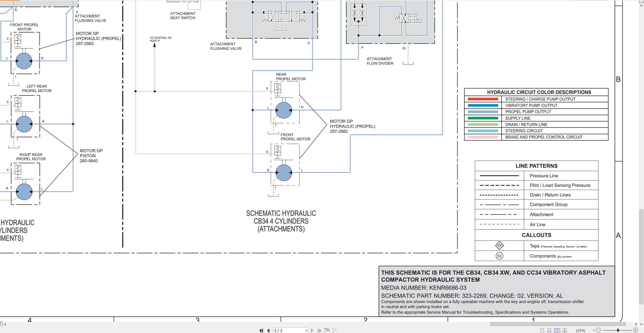Image resolution: width=644 pixels, height=333 pixels.
Task: Click the 'TO CONTROL GP PORT P' label
Action: point(161,39)
